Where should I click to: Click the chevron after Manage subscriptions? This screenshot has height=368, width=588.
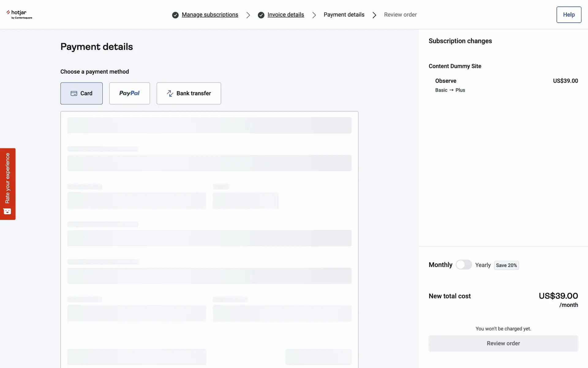(x=248, y=15)
